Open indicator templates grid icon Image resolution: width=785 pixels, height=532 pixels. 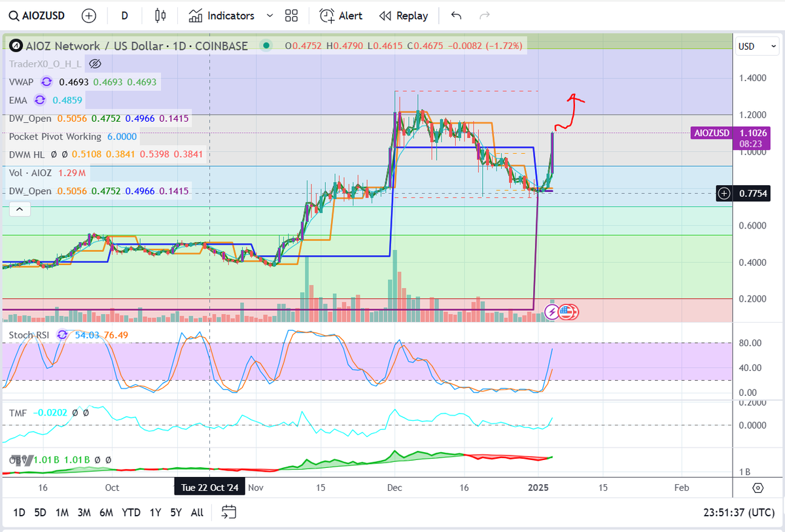click(x=292, y=16)
